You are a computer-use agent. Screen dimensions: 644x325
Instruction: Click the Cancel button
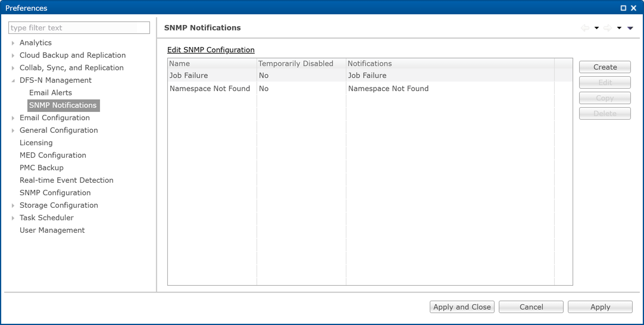click(x=531, y=307)
